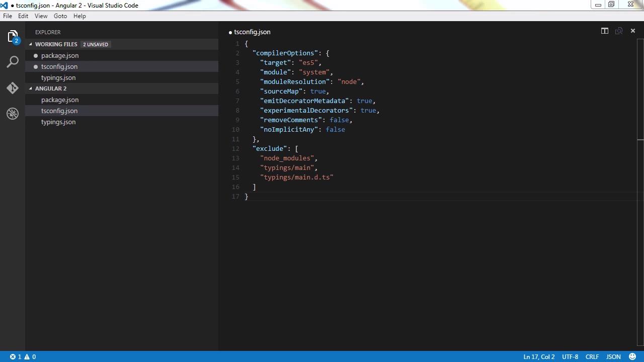Select typings.json in Working Files
The width and height of the screenshot is (644, 362).
tap(122, 77)
